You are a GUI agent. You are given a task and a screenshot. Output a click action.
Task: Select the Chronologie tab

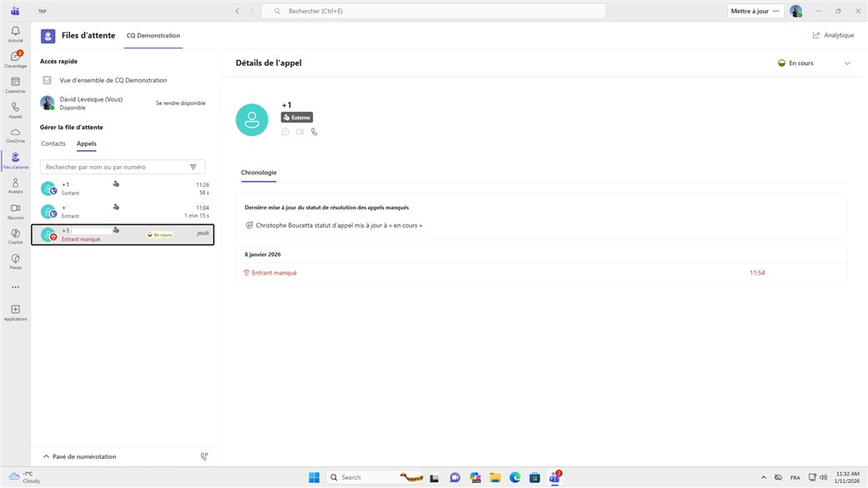(258, 173)
